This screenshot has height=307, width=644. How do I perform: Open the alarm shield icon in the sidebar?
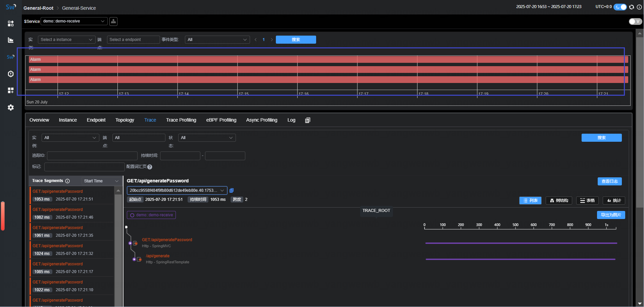tap(11, 74)
